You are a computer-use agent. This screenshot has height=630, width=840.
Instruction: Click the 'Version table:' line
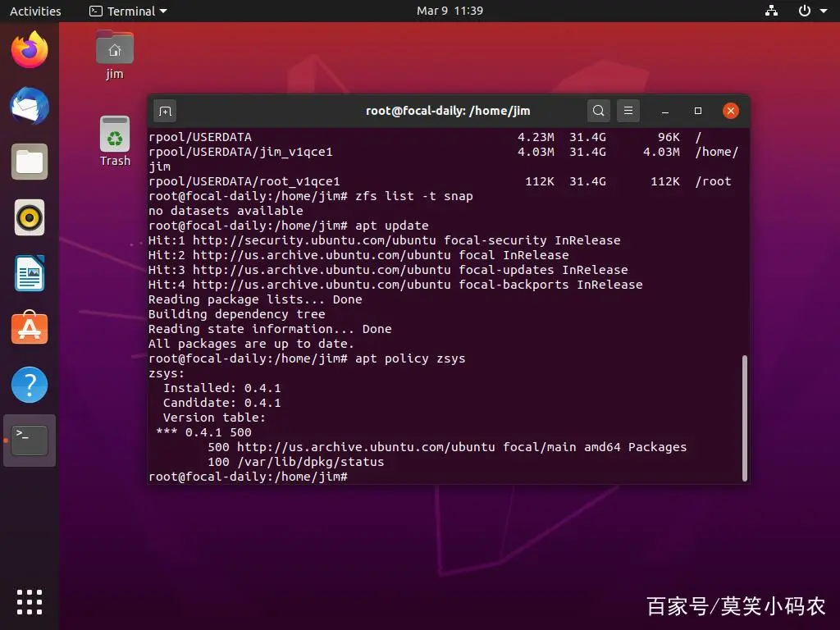click(x=214, y=418)
